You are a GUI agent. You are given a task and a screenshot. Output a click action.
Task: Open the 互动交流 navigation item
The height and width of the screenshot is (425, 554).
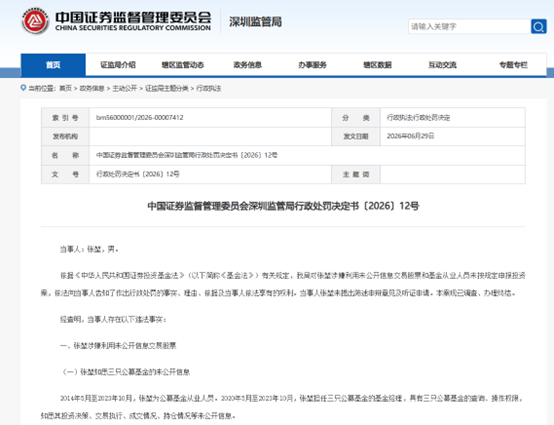(442, 65)
